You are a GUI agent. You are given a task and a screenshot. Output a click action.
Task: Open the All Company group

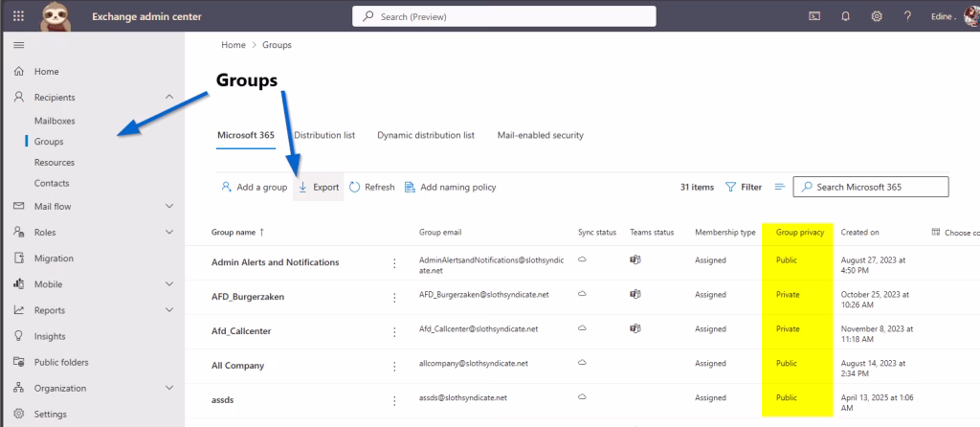point(238,366)
